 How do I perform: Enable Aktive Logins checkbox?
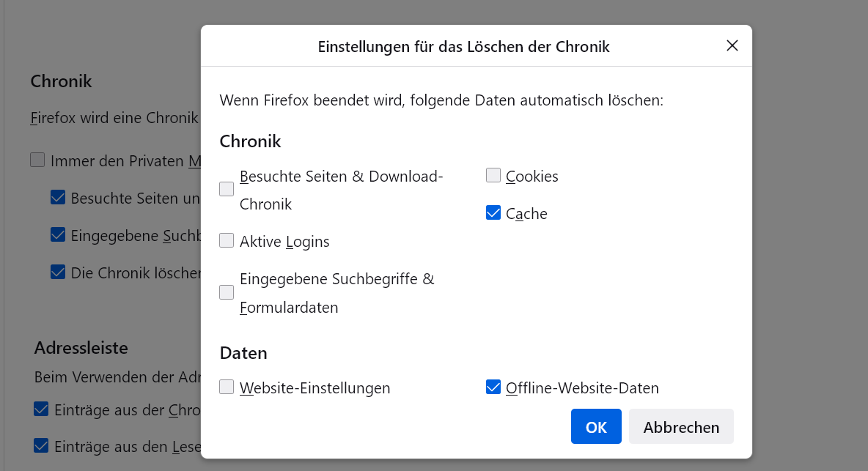click(227, 241)
